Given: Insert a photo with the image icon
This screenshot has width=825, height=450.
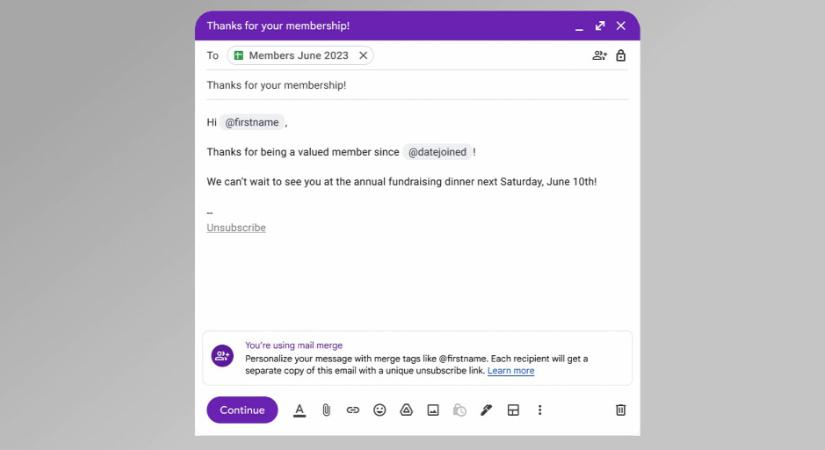Looking at the screenshot, I should (x=433, y=410).
